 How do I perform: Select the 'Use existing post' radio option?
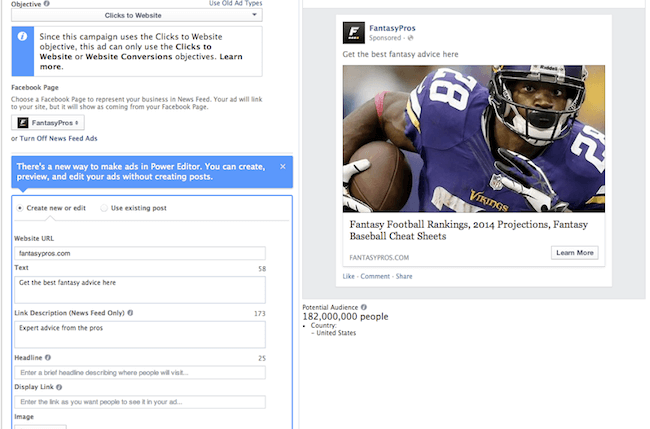(x=104, y=208)
